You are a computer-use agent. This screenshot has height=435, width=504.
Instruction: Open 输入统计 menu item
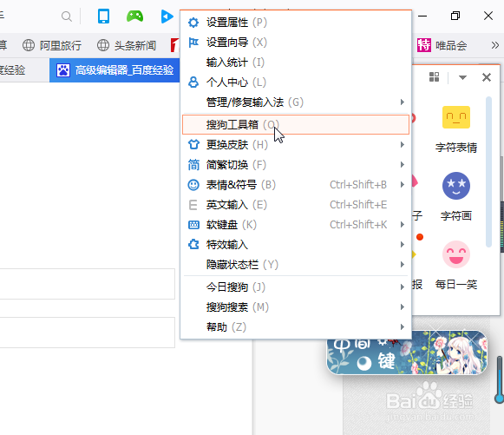[x=296, y=63]
